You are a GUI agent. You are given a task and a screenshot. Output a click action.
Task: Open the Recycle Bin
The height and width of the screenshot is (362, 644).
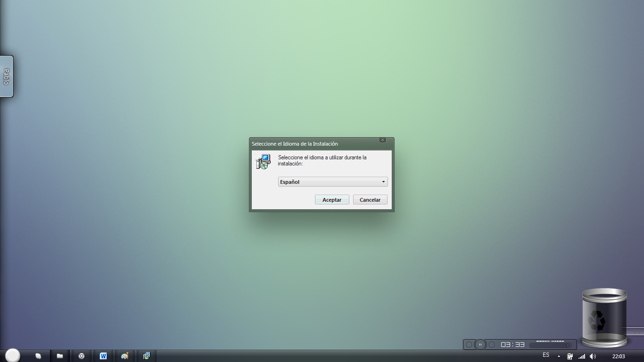tap(604, 317)
